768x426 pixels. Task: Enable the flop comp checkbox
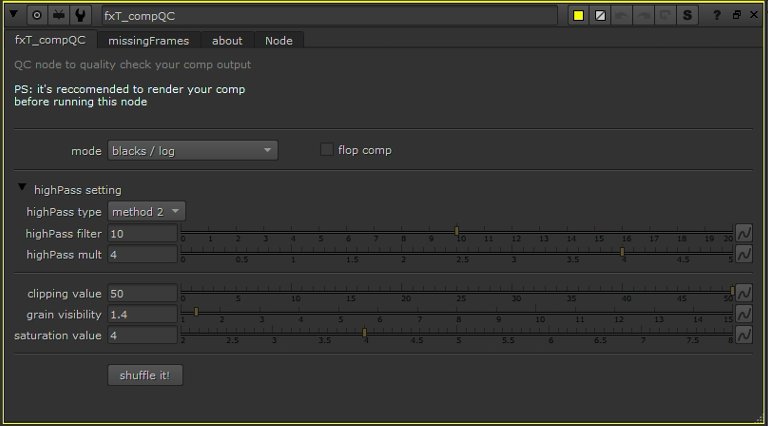point(327,150)
